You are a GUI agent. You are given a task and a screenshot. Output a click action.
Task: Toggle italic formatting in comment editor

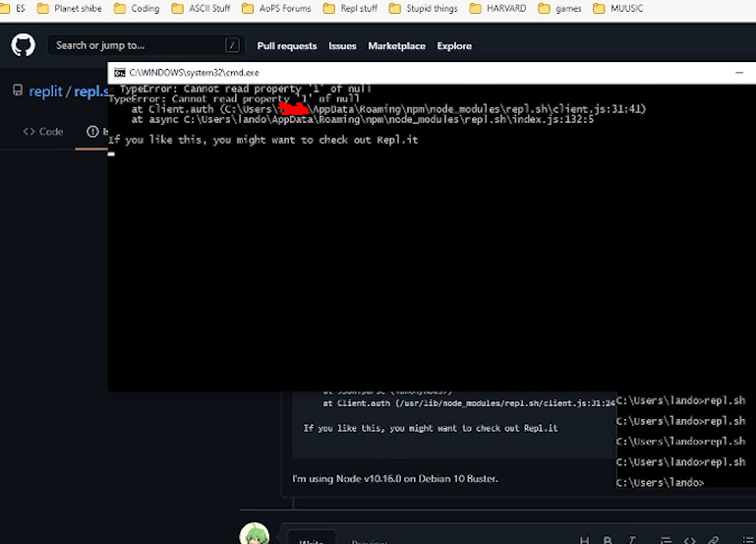coord(631,541)
